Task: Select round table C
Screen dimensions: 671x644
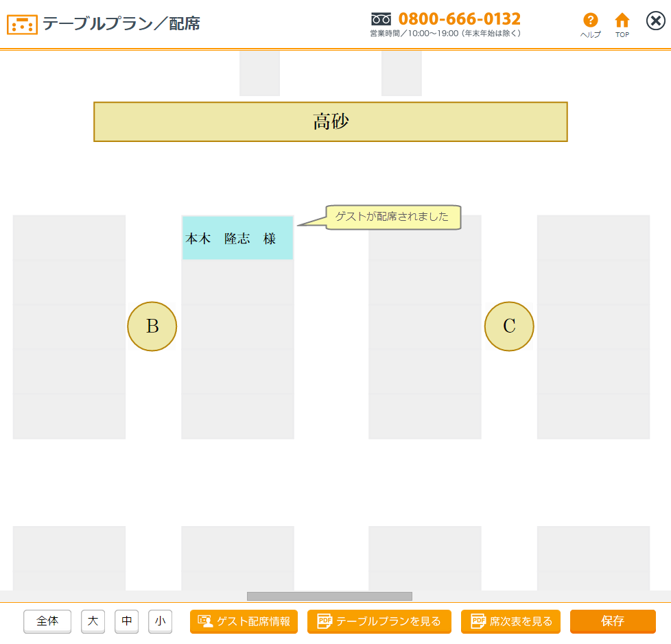Action: click(509, 326)
